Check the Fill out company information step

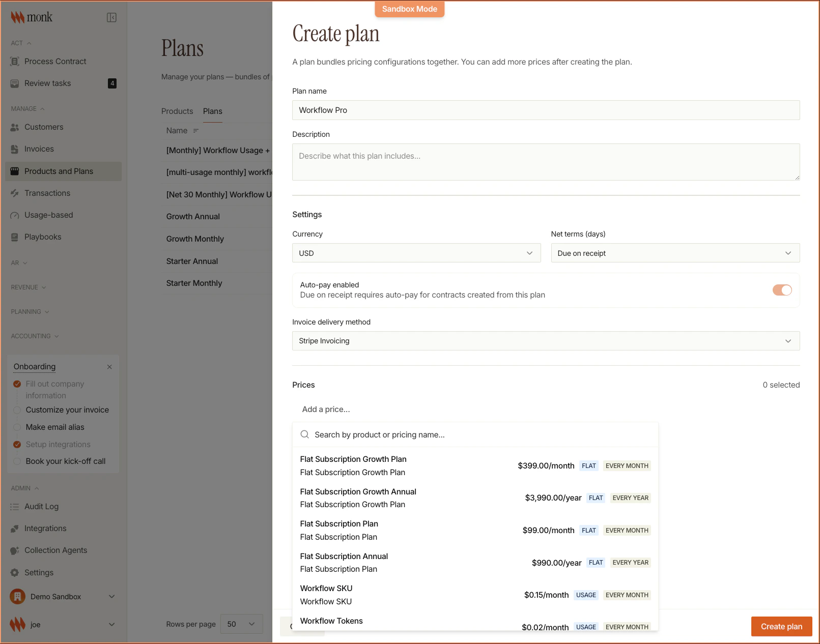(17, 384)
